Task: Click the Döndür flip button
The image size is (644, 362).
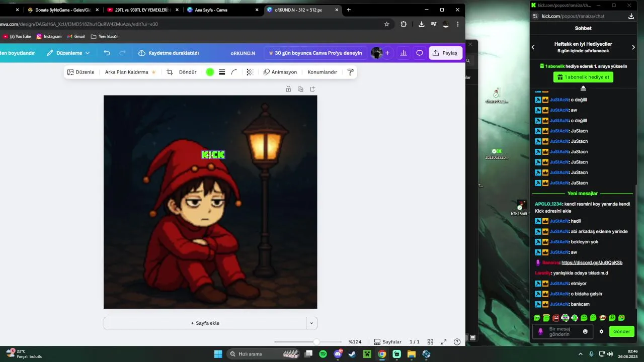Action: tap(188, 72)
